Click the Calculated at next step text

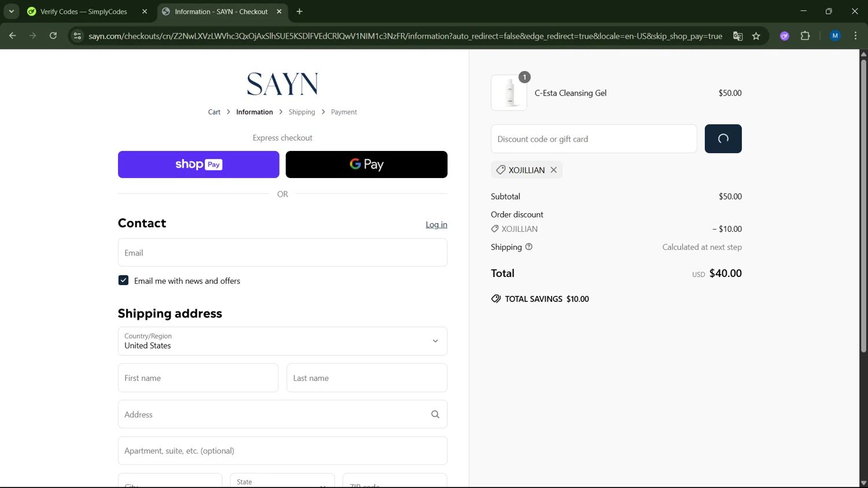click(x=702, y=247)
